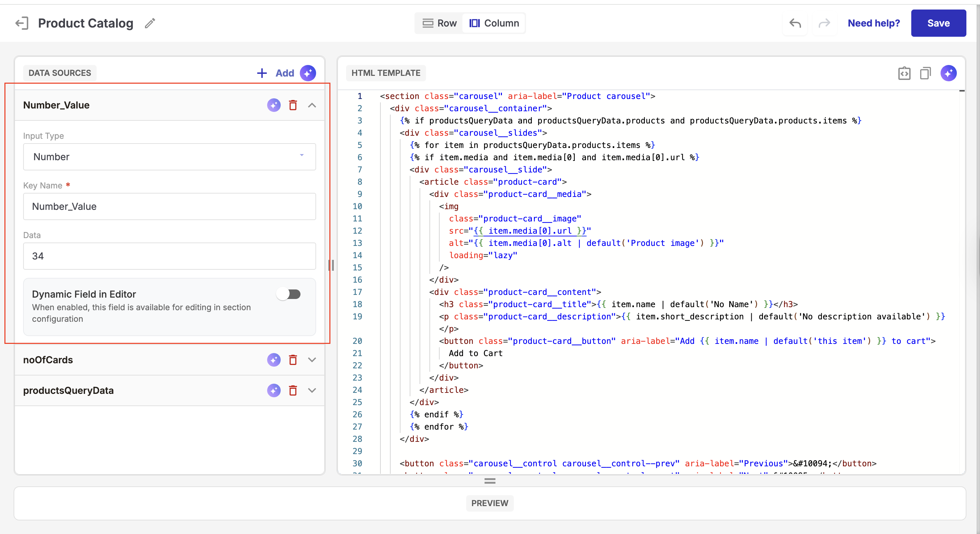Click the back/exit icon beside Product Catalog

[x=22, y=23]
